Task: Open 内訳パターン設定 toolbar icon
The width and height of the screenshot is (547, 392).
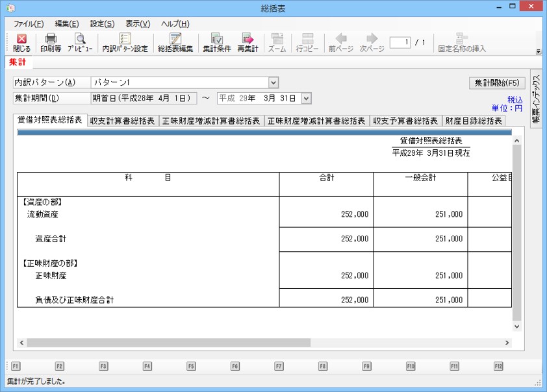Action: pyautogui.click(x=125, y=40)
